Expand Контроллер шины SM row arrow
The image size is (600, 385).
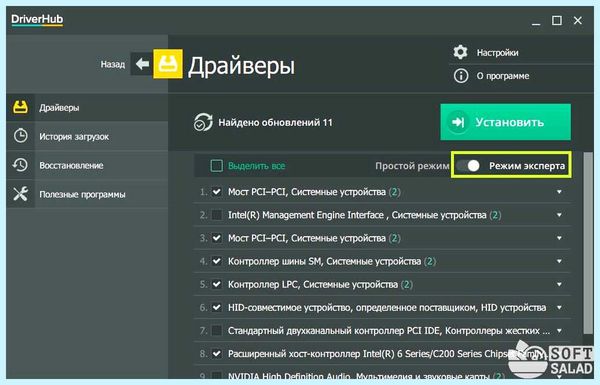559,261
